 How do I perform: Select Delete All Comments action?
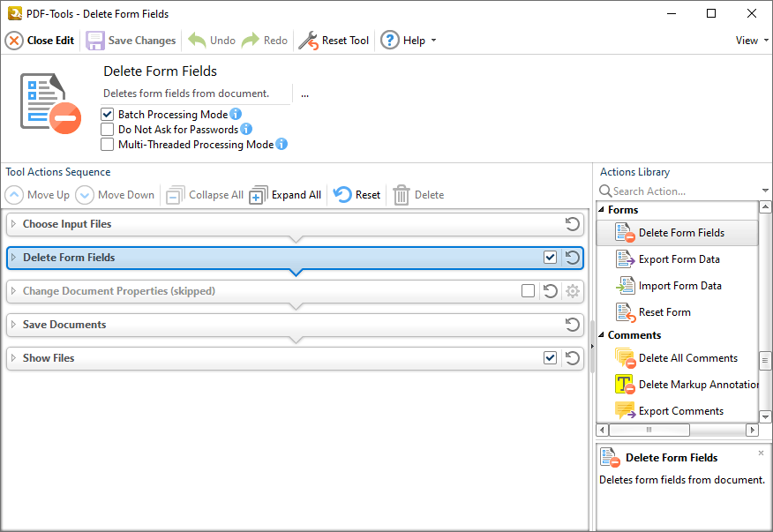677,358
